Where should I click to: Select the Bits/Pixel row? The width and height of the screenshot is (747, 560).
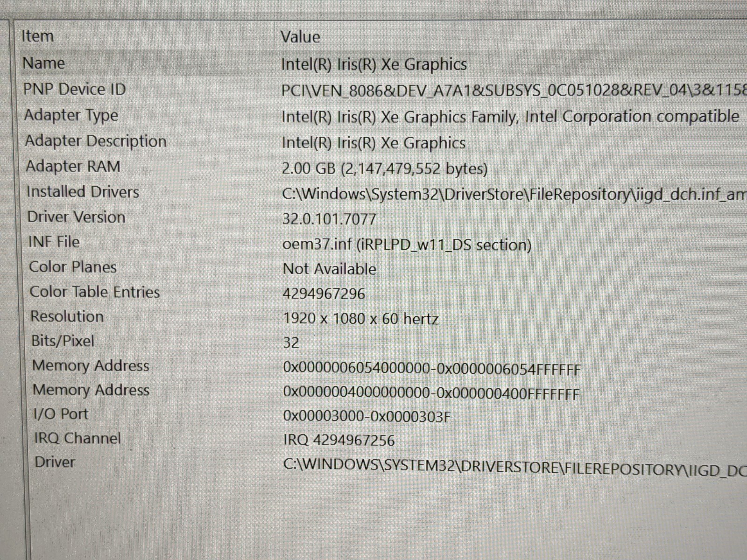tap(63, 341)
